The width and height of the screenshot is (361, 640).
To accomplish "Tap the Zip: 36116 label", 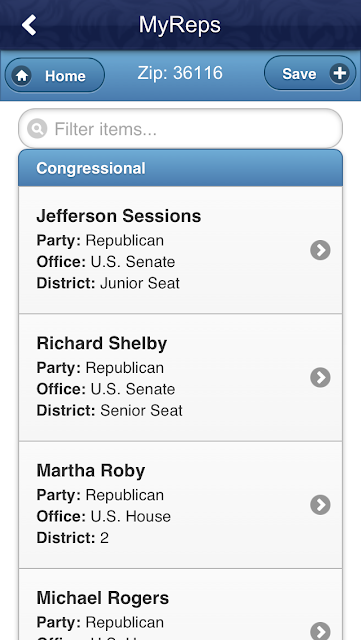I will pos(180,73).
